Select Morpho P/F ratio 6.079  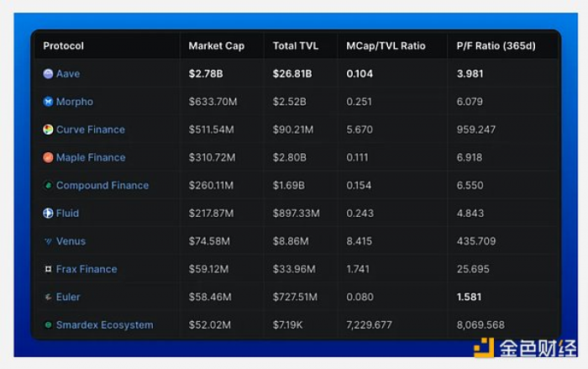[x=470, y=102]
